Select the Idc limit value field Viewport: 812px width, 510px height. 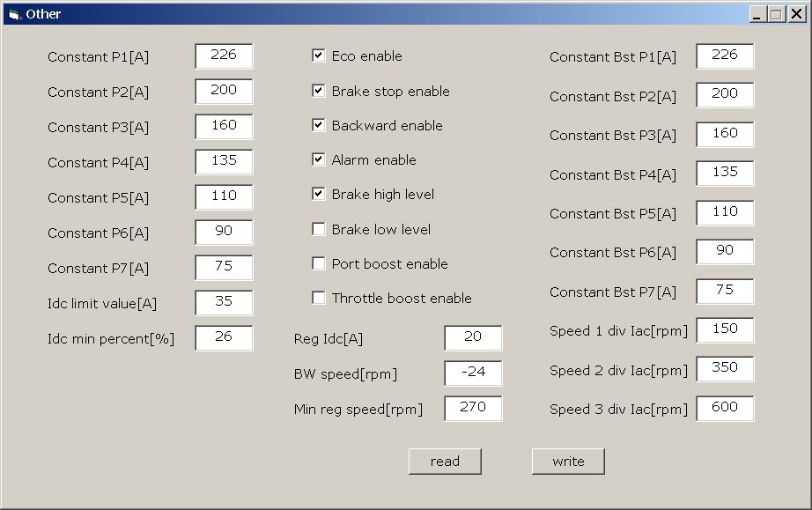coord(224,302)
